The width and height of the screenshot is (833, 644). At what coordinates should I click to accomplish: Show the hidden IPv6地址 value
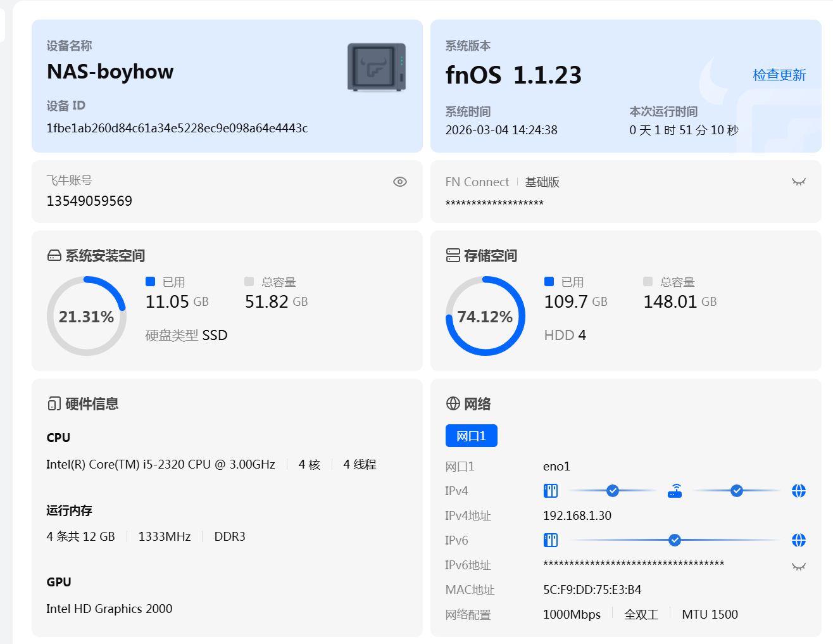point(798,566)
